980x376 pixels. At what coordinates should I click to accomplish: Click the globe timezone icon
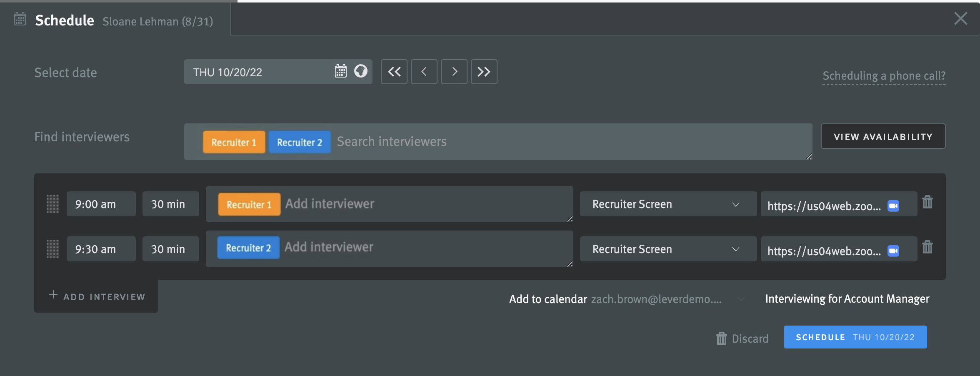coord(360,71)
